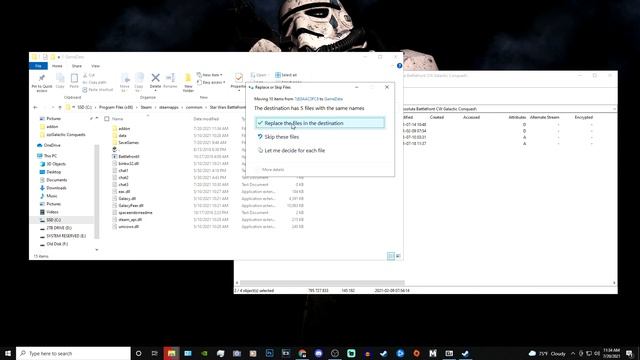This screenshot has width=640, height=360.
Task: Open Task View from the taskbar
Action: pos(155,353)
